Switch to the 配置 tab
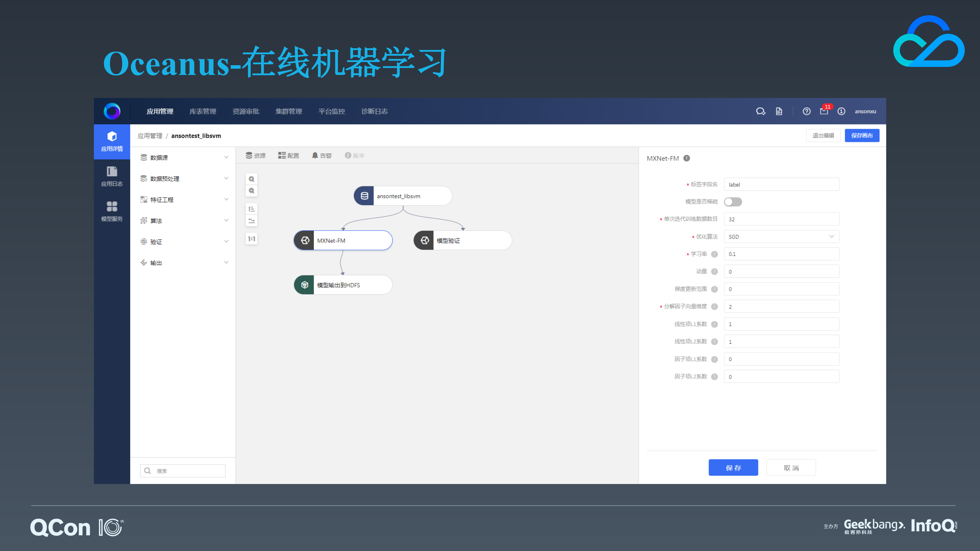The width and height of the screenshot is (980, 551). [289, 156]
